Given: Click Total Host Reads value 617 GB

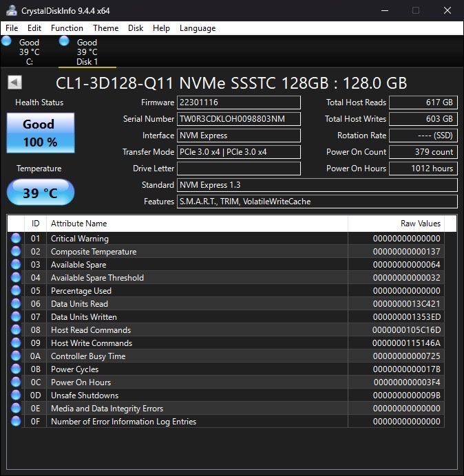Looking at the screenshot, I should click(x=423, y=102).
